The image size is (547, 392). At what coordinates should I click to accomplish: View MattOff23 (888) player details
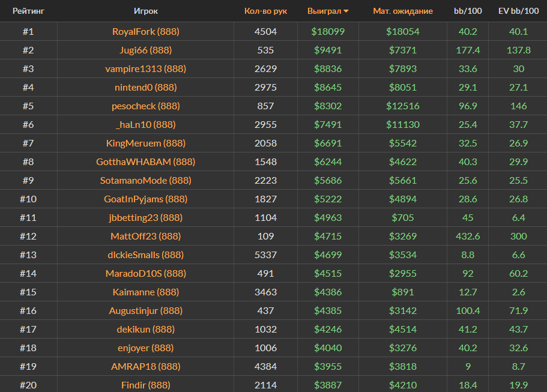pyautogui.click(x=146, y=237)
